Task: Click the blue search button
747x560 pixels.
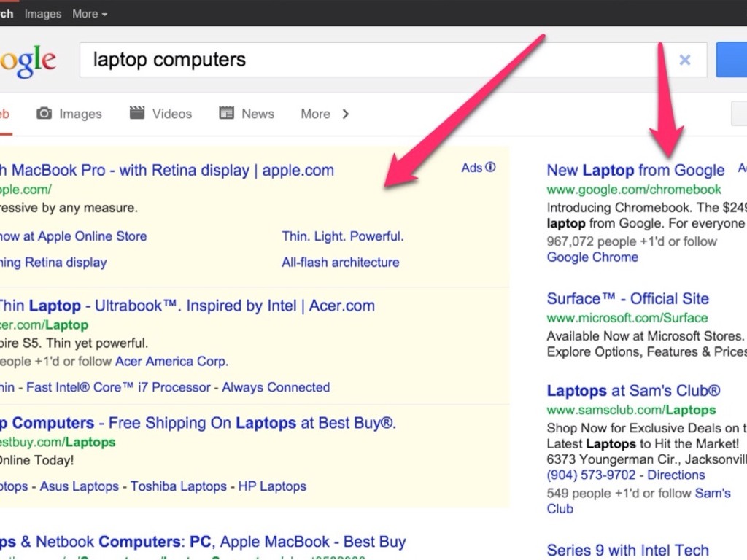Action: tap(732, 60)
